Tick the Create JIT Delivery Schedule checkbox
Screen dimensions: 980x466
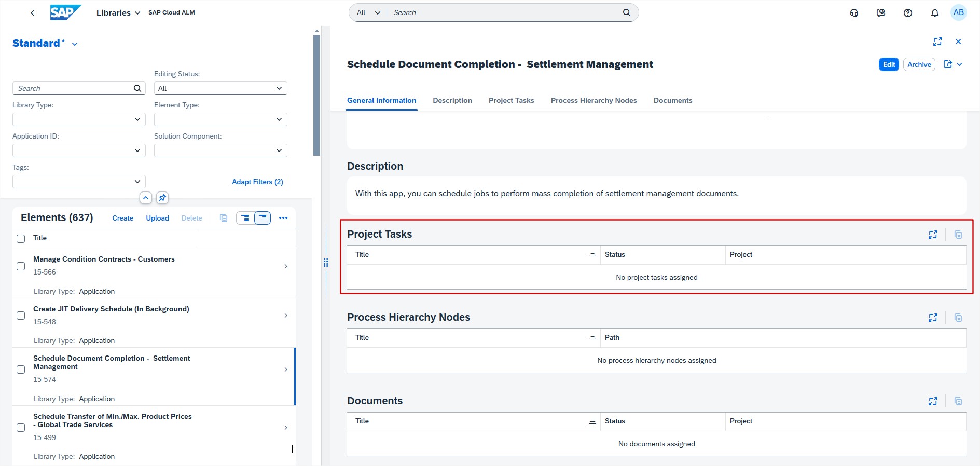(x=21, y=316)
